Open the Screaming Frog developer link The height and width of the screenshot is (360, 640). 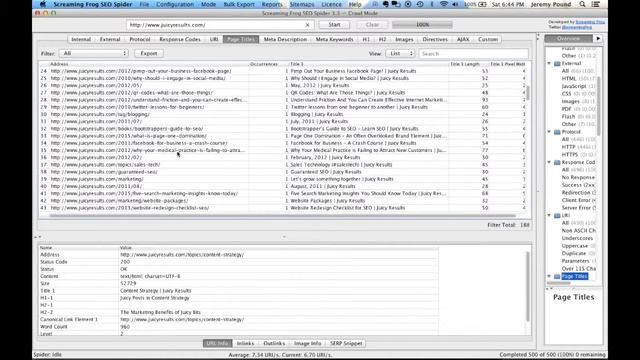[590, 22]
